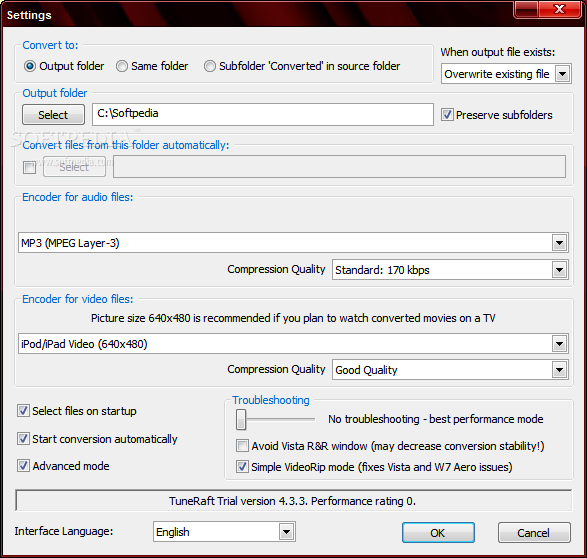The height and width of the screenshot is (558, 587).
Task: Open the Standard: 170 kbps quality dropdown
Action: pos(450,270)
